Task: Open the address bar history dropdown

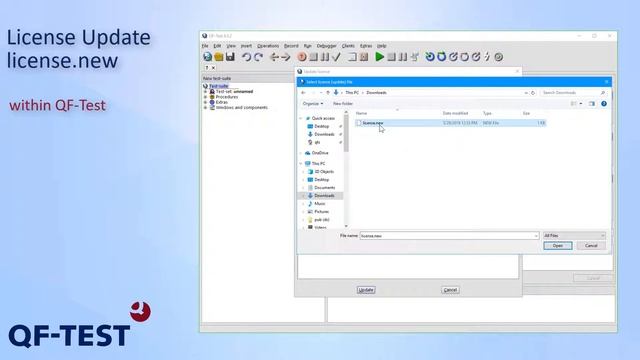Action: click(526, 93)
